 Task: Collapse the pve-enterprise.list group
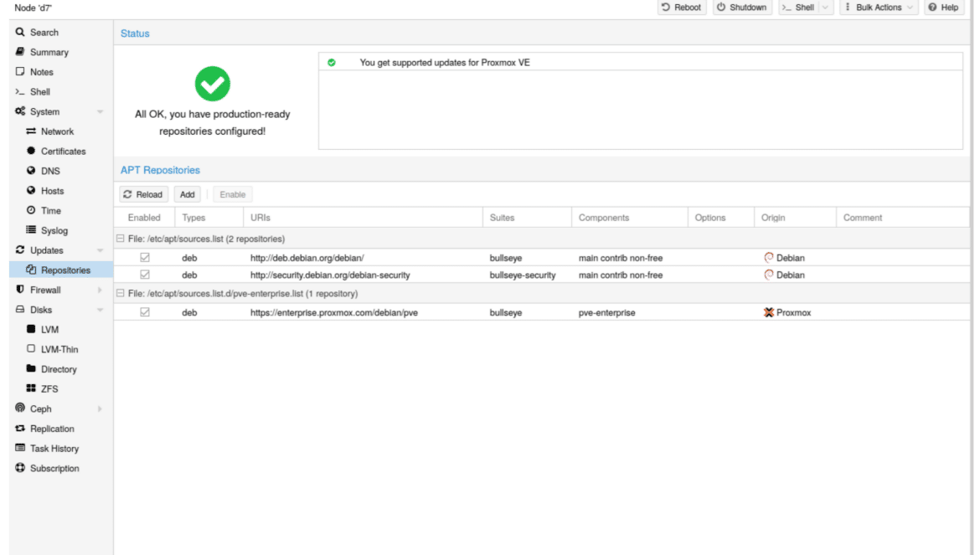click(120, 294)
